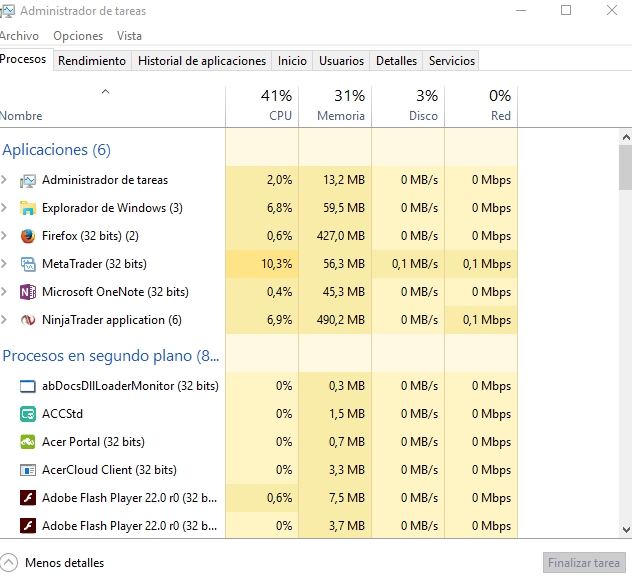Screen dimensions: 632x580
Task: Click the Finalizar tarea button
Action: pos(584,562)
